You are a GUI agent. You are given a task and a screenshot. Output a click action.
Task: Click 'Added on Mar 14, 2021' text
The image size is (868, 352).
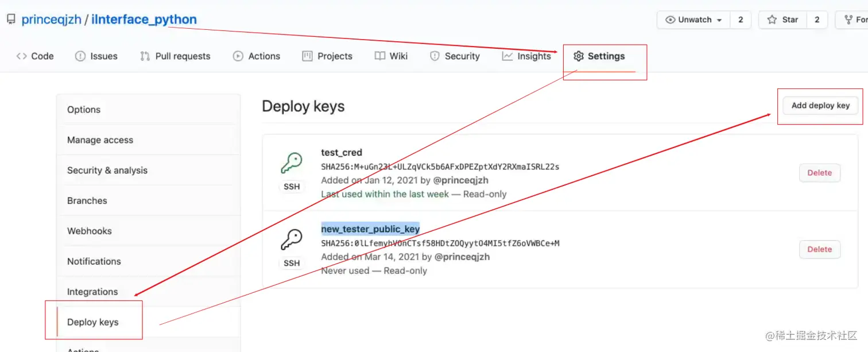[370, 257]
